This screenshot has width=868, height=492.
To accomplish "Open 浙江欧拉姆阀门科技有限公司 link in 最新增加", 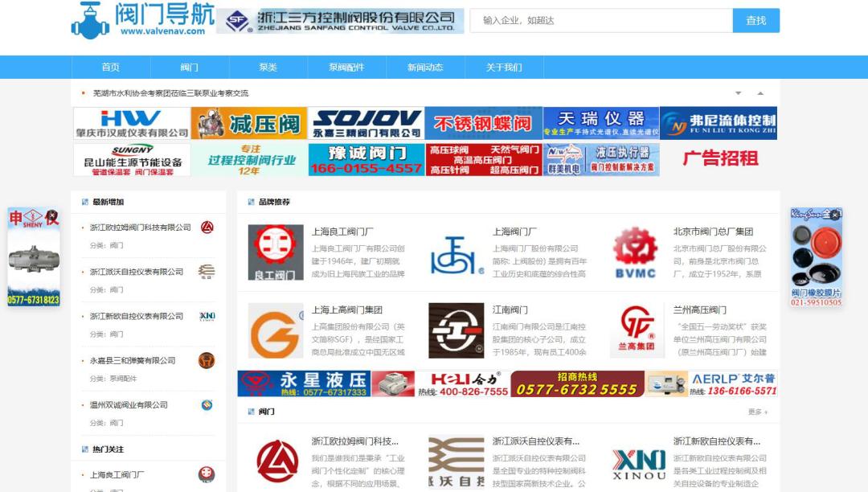I will pos(141,228).
